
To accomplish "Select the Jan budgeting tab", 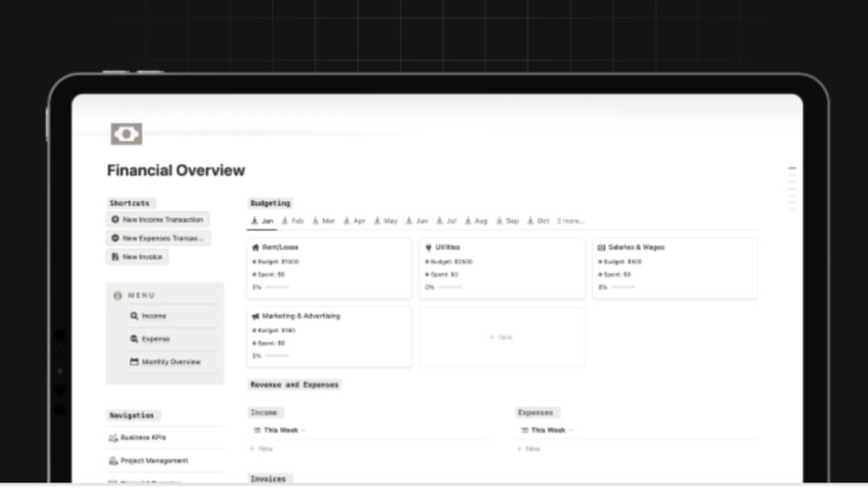I will 263,221.
